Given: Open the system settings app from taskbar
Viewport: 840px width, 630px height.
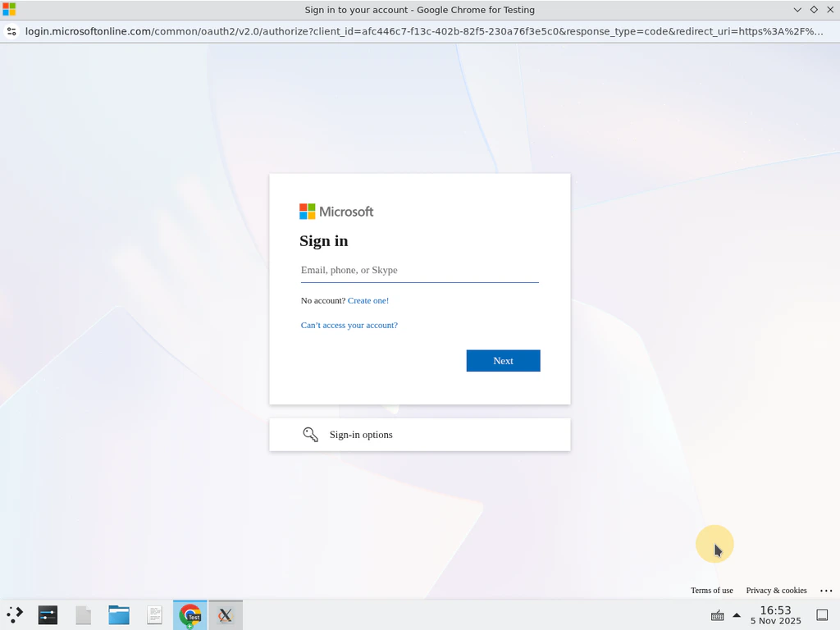Looking at the screenshot, I should pos(48,615).
